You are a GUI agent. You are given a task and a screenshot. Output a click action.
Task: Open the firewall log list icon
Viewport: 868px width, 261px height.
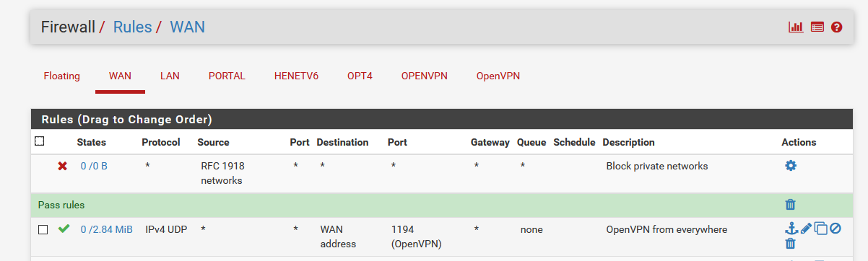click(817, 27)
